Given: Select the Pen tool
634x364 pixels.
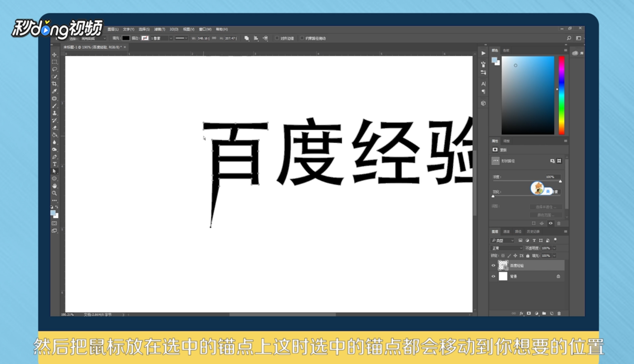Looking at the screenshot, I should pyautogui.click(x=54, y=157).
